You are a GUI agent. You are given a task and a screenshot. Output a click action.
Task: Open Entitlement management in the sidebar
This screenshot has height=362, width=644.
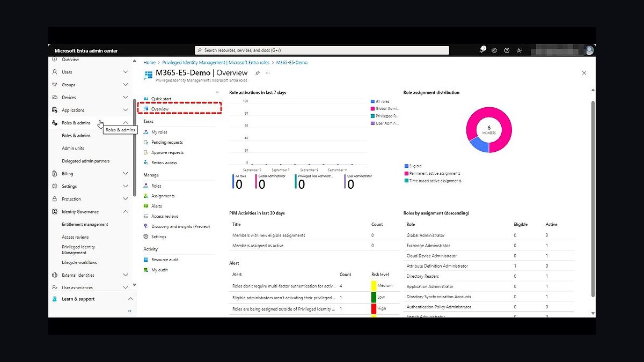tap(85, 224)
